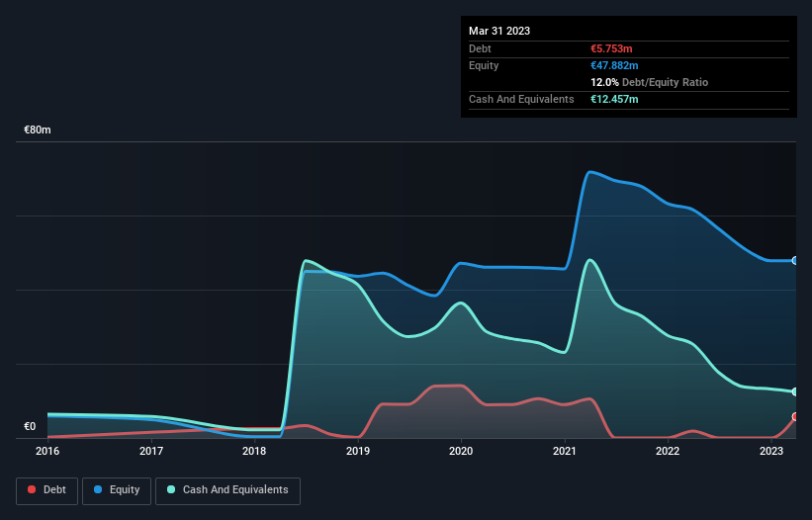Viewport: 812px width, 520px height.
Task: Click the 2020 x-axis label
Action: [461, 451]
